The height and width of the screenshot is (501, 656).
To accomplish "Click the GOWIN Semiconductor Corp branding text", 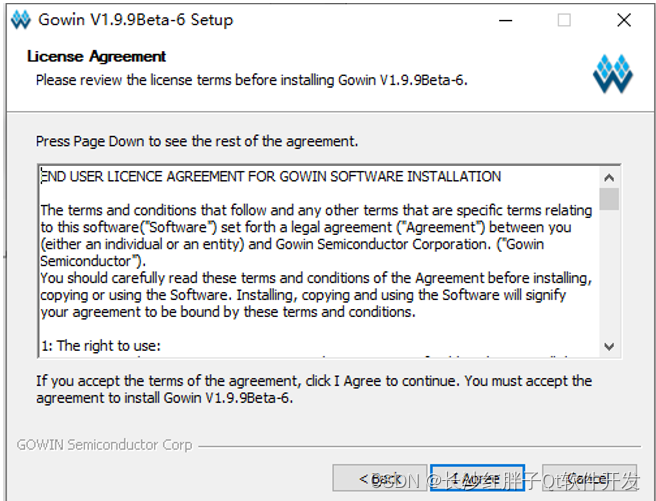I will [104, 444].
